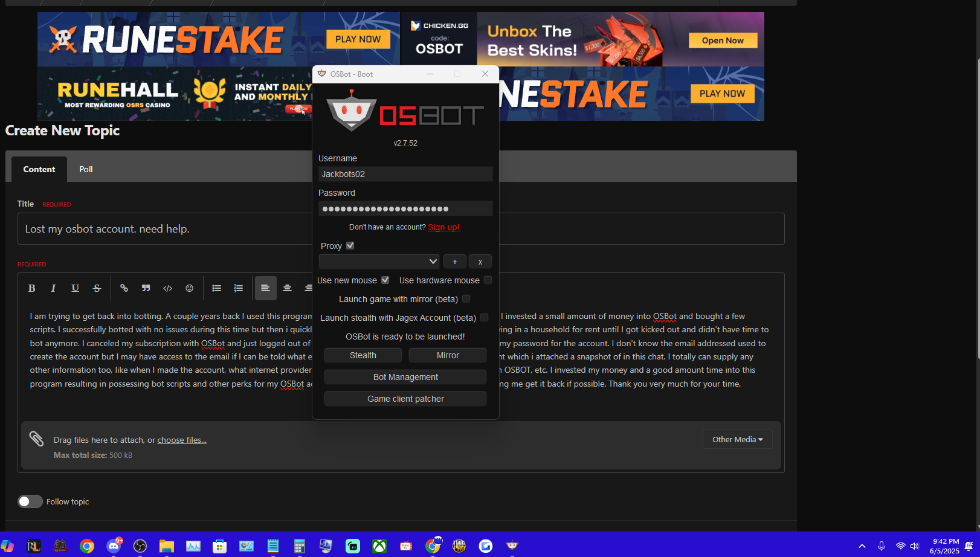The width and height of the screenshot is (980, 557).
Task: Click Play Now on Runestake banner
Action: [x=358, y=39]
